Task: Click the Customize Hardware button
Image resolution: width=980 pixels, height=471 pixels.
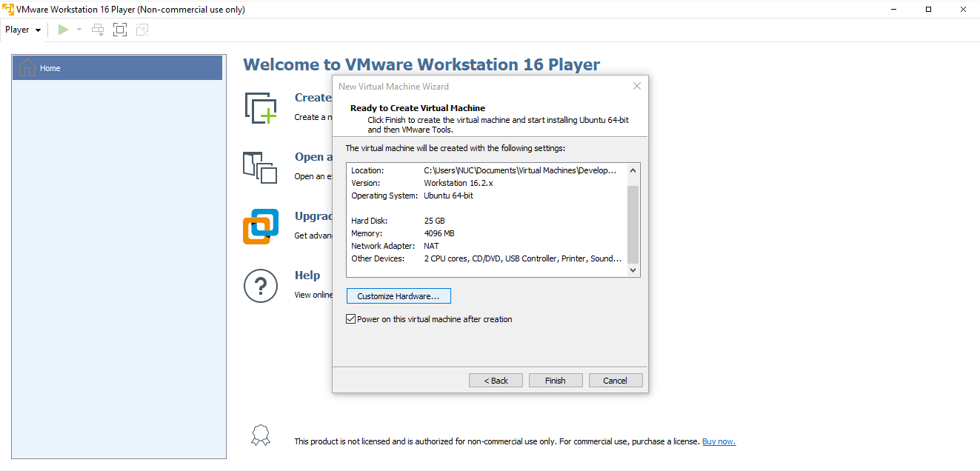Action: click(x=399, y=296)
